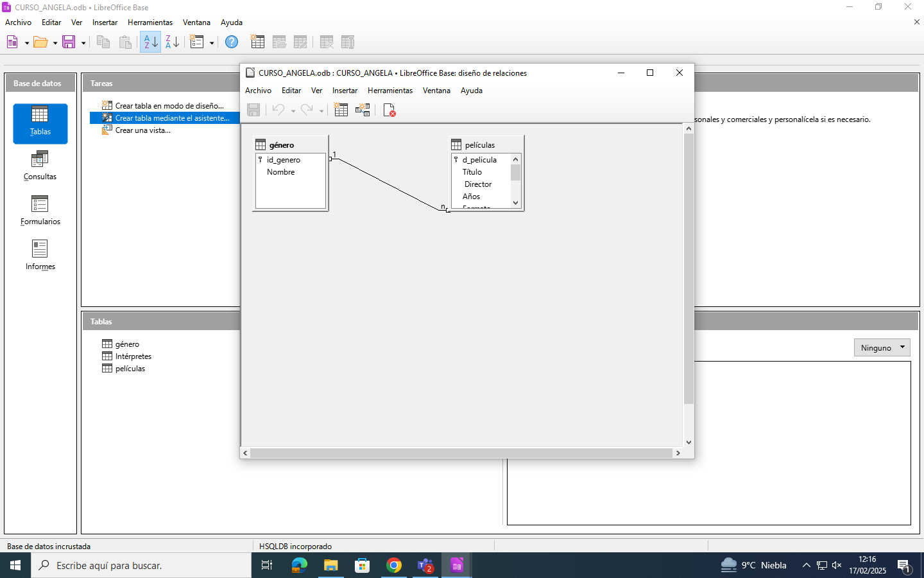Image resolution: width=924 pixels, height=578 pixels.
Task: Open the Ninguno preview dropdown
Action: tap(882, 347)
